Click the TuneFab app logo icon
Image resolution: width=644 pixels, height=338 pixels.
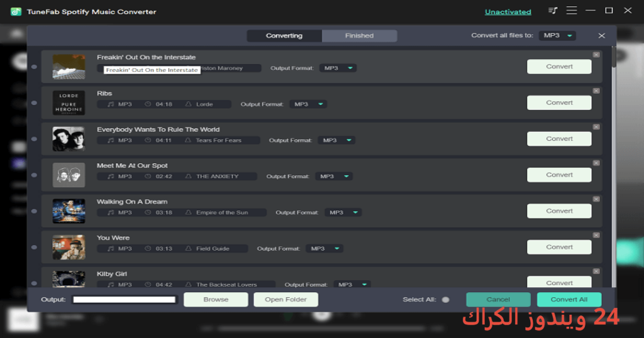pos(16,11)
